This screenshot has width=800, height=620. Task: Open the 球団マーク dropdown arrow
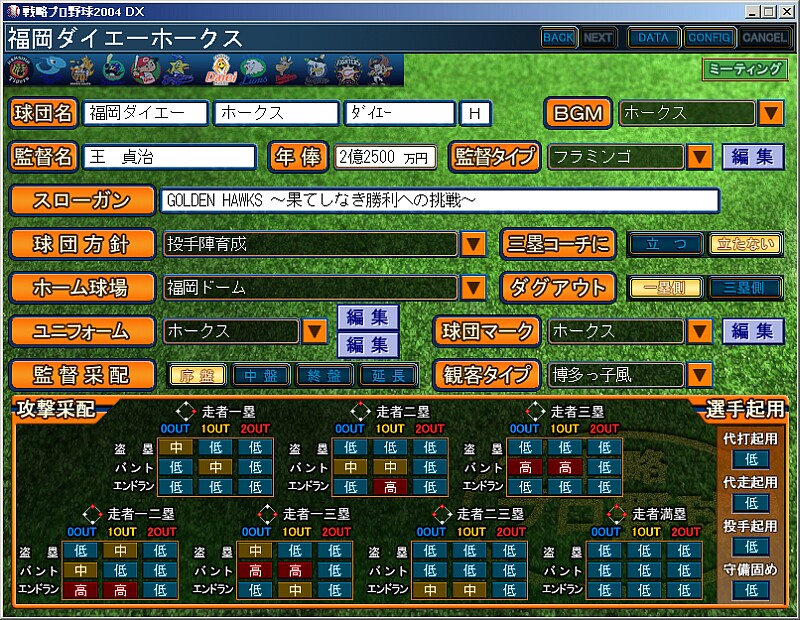click(699, 332)
